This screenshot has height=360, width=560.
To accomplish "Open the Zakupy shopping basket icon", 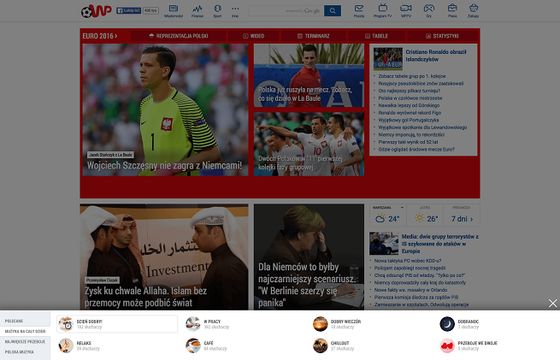I will (x=473, y=11).
